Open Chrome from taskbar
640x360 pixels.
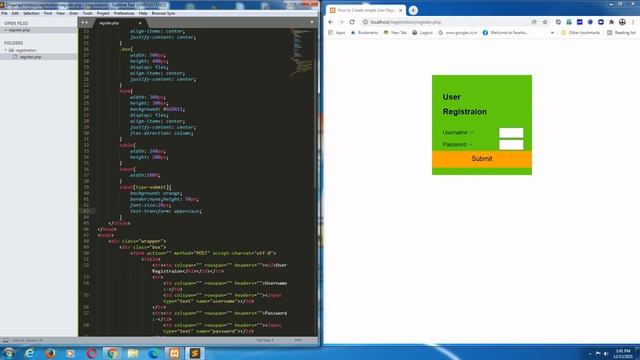(111, 353)
